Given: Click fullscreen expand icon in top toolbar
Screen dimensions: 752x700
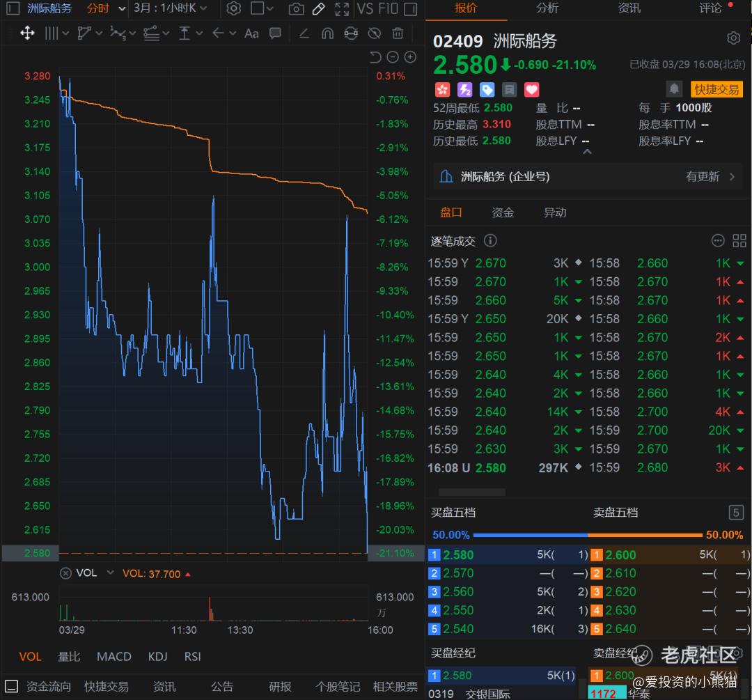Looking at the screenshot, I should [x=342, y=9].
